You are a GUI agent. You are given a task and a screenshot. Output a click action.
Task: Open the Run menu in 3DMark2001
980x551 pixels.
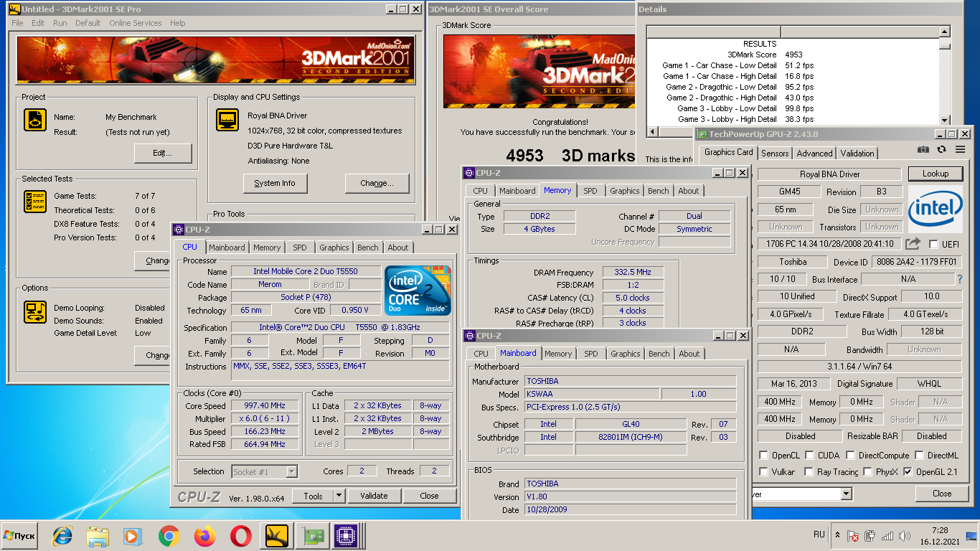click(60, 23)
